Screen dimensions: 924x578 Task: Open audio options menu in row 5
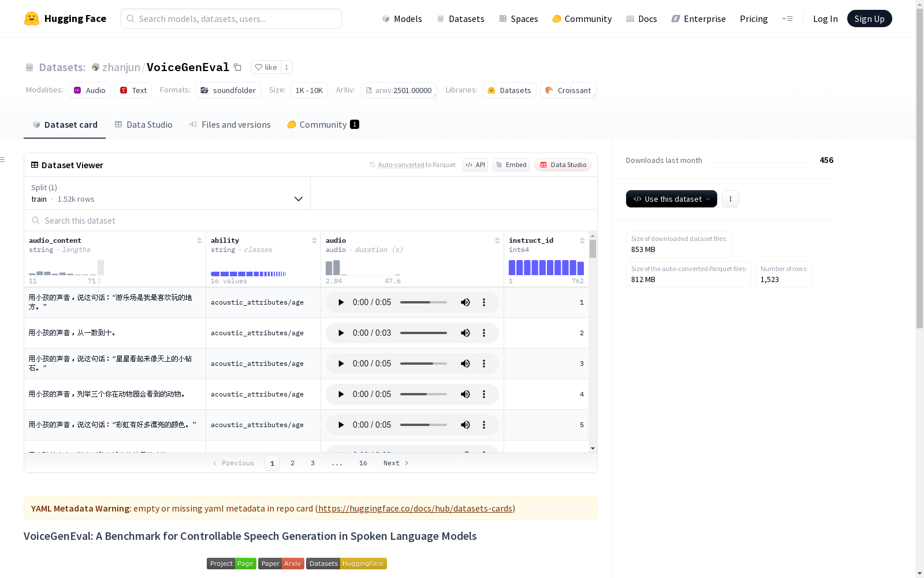tap(484, 425)
